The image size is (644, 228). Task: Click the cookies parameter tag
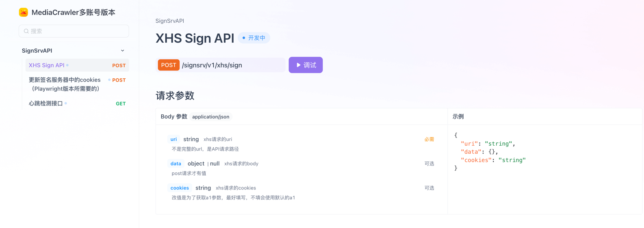180,188
